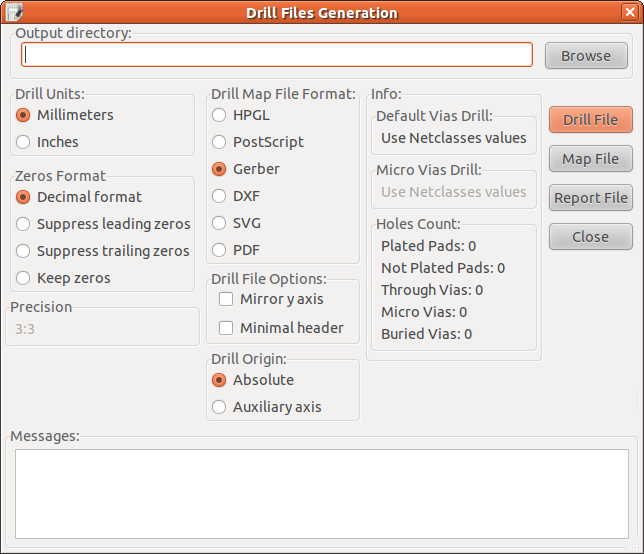Image resolution: width=644 pixels, height=554 pixels.
Task: Select Millimeters drill units
Action: coord(23,115)
